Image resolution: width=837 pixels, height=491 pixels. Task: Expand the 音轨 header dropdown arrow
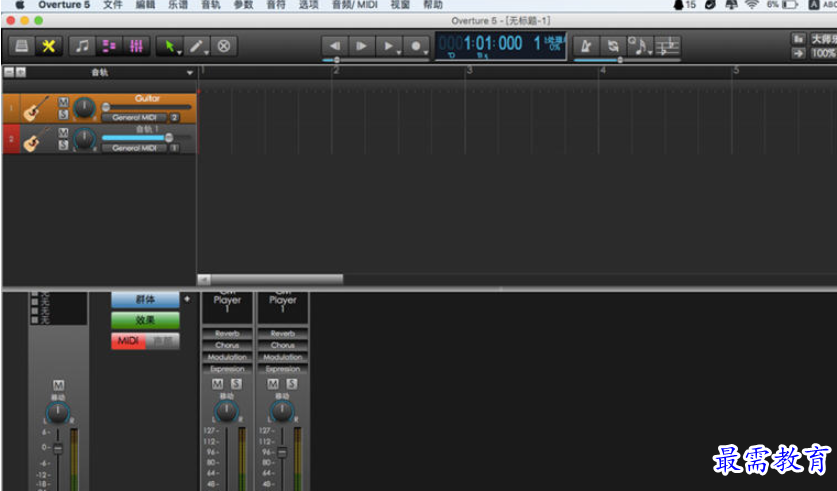[189, 73]
